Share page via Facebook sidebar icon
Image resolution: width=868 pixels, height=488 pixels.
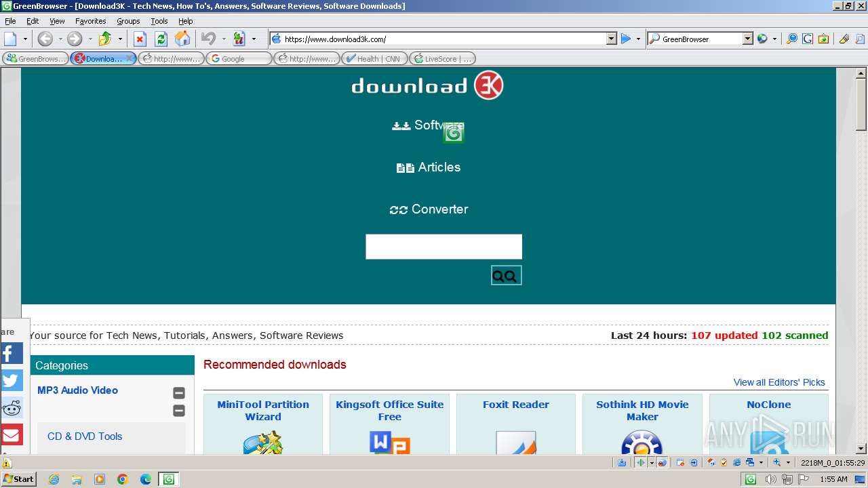pyautogui.click(x=12, y=353)
